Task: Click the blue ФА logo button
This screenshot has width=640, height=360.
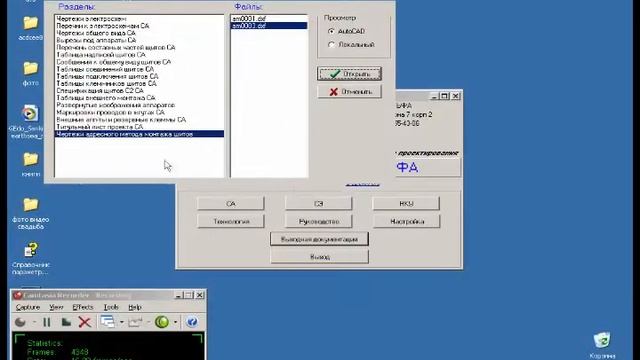Action: pos(427,167)
